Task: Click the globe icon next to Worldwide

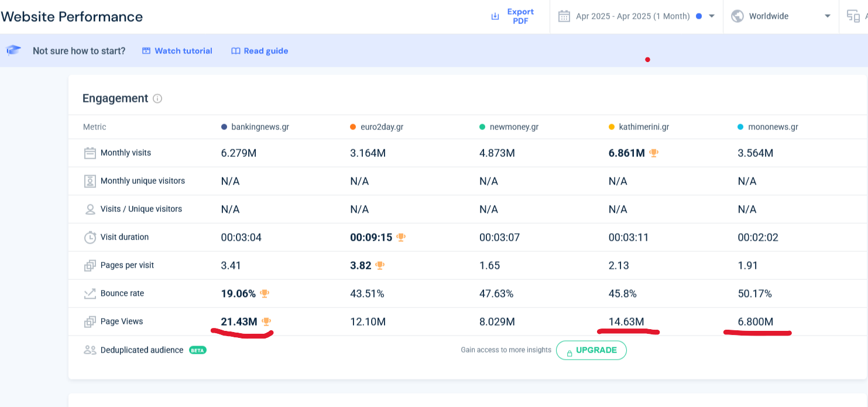Action: click(x=737, y=16)
